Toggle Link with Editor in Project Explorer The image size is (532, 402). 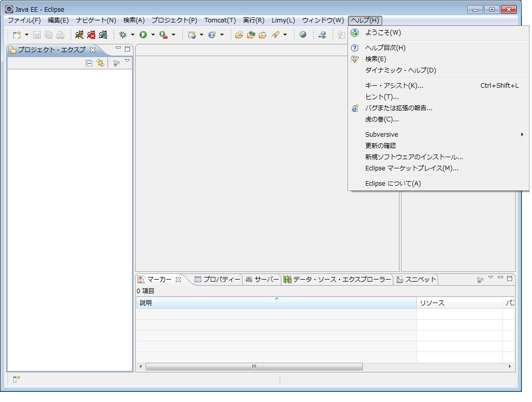pos(100,63)
